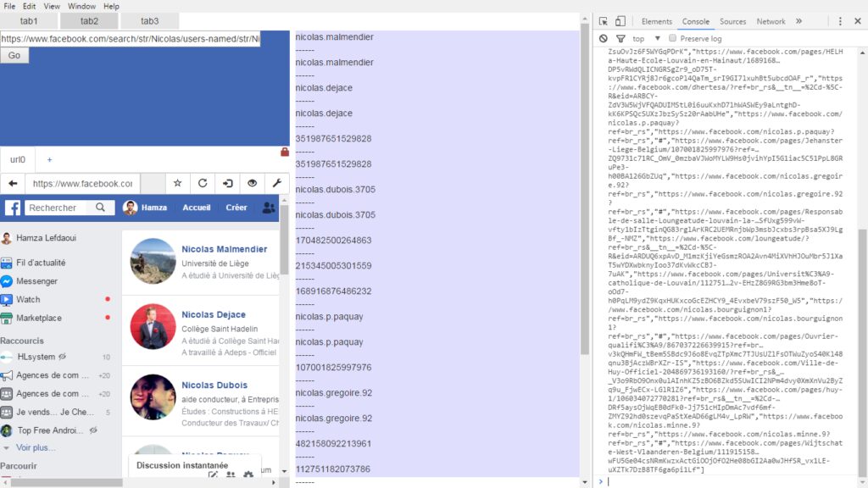
Task: Click the Créer link
Action: coord(236,208)
